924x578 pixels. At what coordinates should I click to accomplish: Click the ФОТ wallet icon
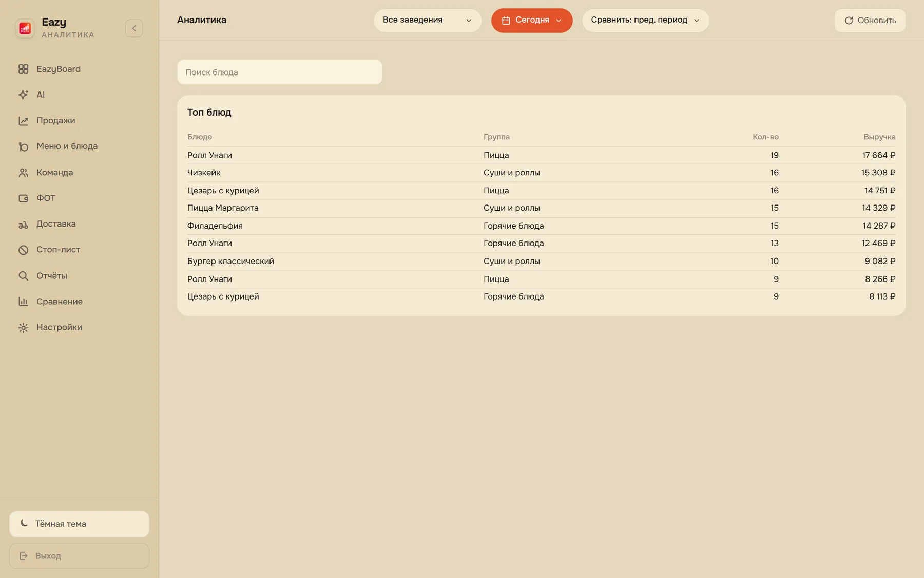coord(23,198)
